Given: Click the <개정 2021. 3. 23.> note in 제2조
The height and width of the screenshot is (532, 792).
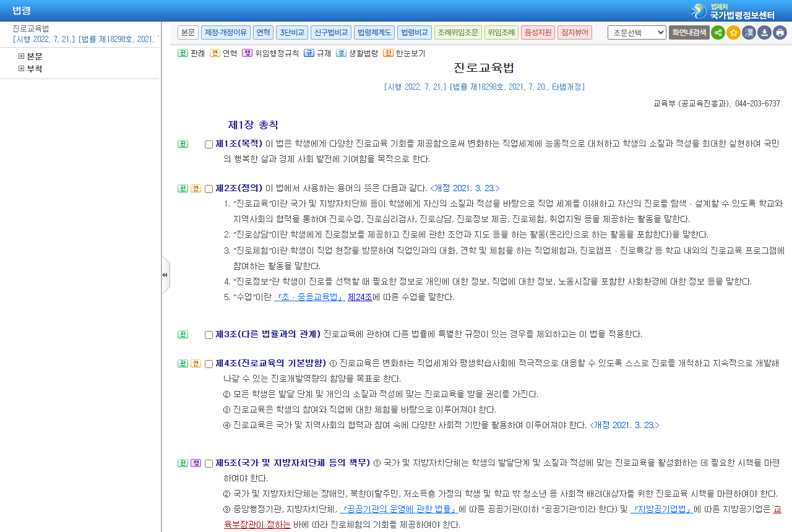Looking at the screenshot, I should [x=465, y=188].
